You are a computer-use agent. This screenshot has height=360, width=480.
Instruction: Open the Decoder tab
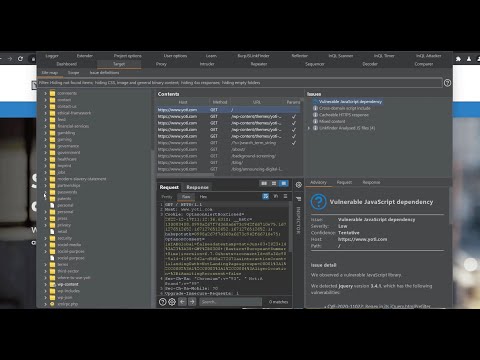click(370, 64)
